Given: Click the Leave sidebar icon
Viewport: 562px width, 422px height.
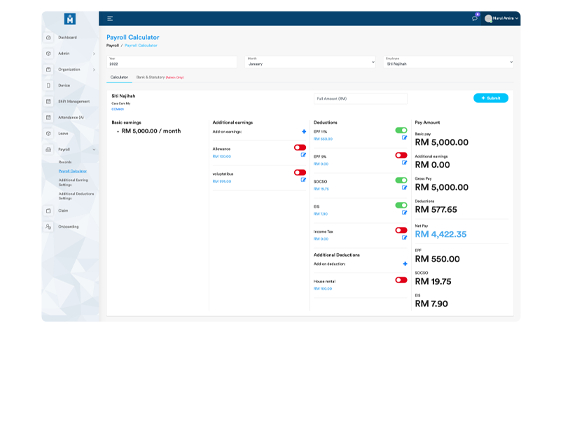Looking at the screenshot, I should 48,133.
